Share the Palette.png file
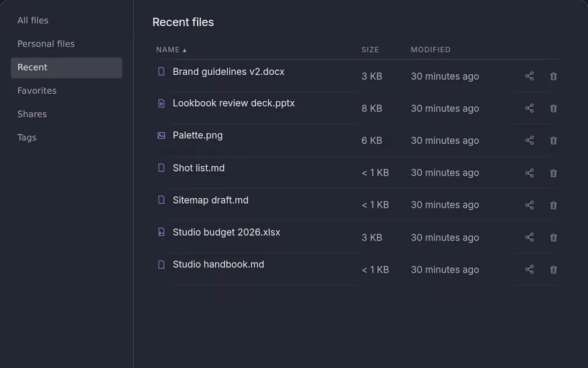The image size is (588, 368). [x=529, y=140]
